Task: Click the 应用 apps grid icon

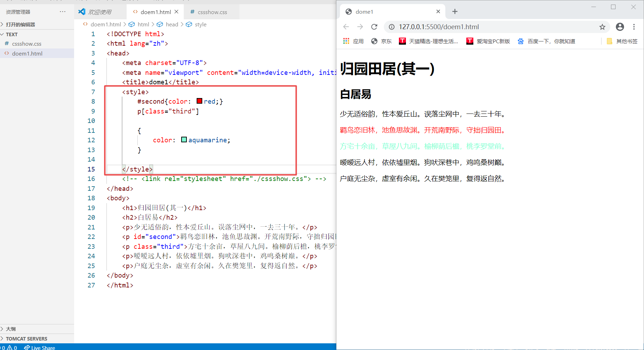Action: pos(346,41)
